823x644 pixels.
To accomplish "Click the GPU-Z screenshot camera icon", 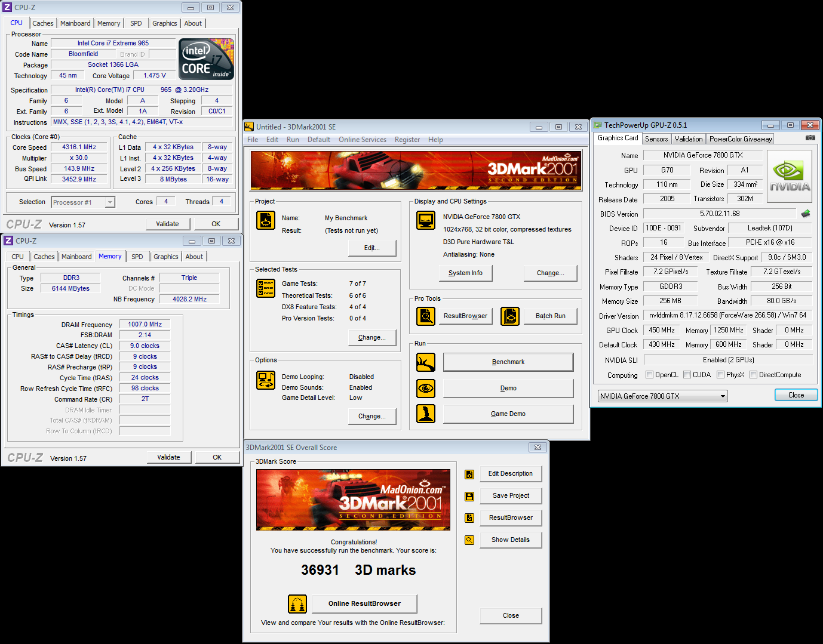I will coord(810,138).
